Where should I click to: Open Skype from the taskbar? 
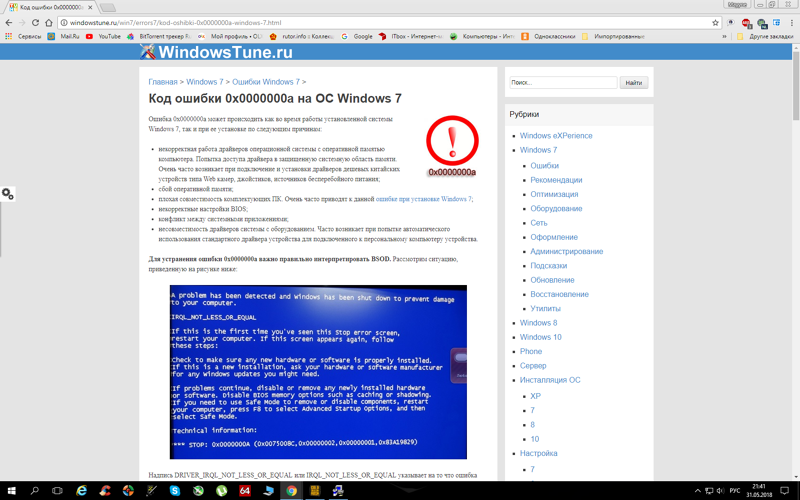pos(175,491)
